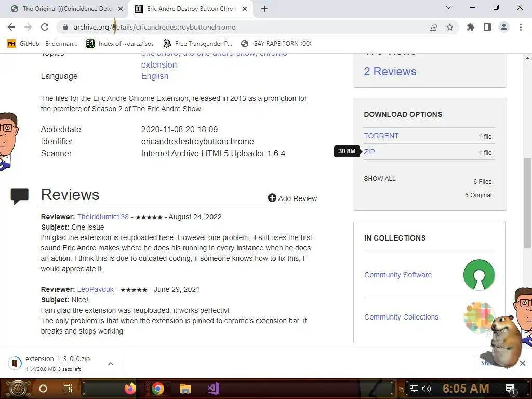Close the Eric Andre Destroy Button tab

pos(245,9)
